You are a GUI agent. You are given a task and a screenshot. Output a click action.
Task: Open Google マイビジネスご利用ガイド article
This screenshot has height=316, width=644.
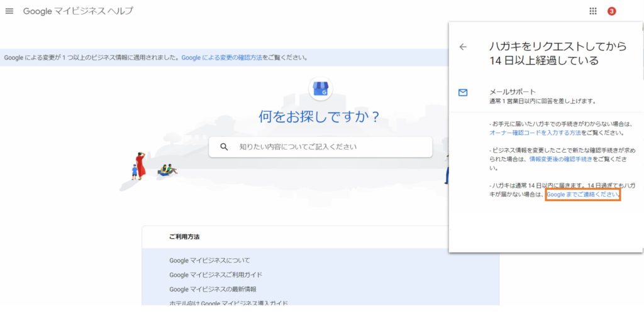click(x=216, y=275)
